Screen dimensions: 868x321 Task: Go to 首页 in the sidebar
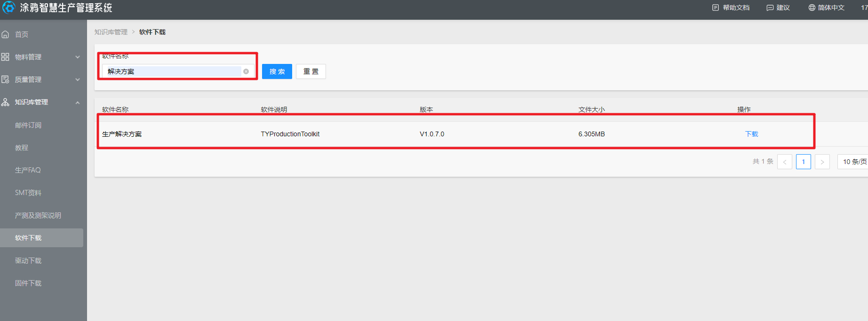(22, 34)
